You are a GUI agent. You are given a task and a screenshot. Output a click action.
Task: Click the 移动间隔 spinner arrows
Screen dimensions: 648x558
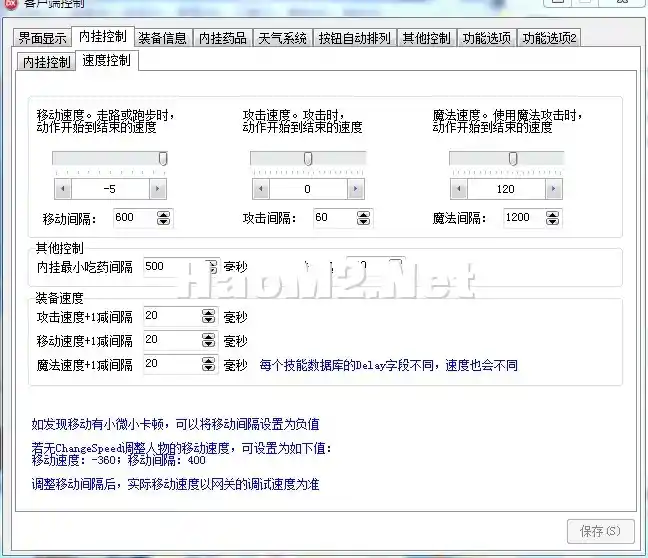(x=164, y=218)
